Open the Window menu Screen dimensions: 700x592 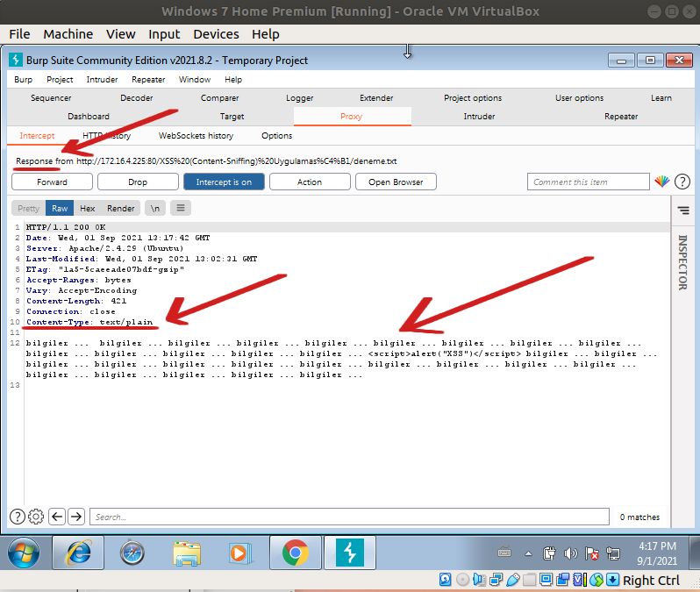(x=195, y=80)
